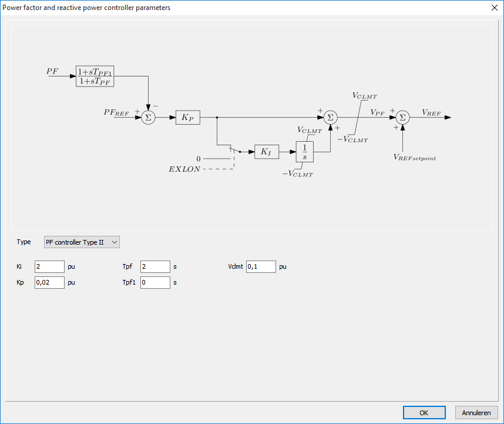The image size is (504, 424).
Task: Select the Tpf time constant field
Action: (155, 267)
